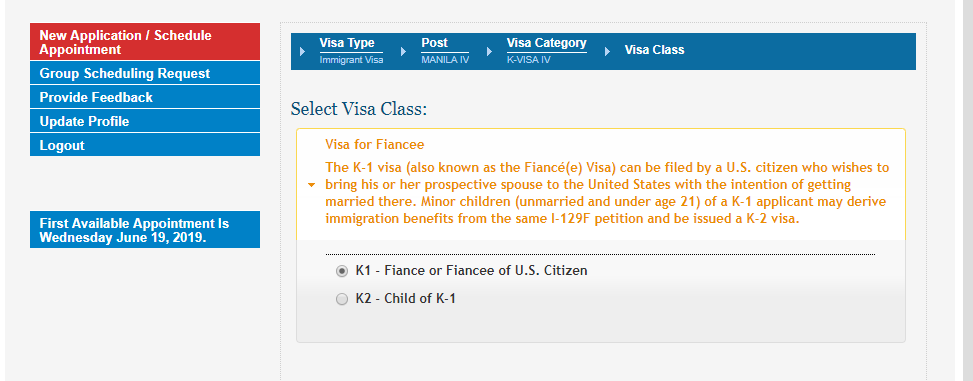
Task: Click the K-1 visa description paragraph
Action: (x=607, y=194)
